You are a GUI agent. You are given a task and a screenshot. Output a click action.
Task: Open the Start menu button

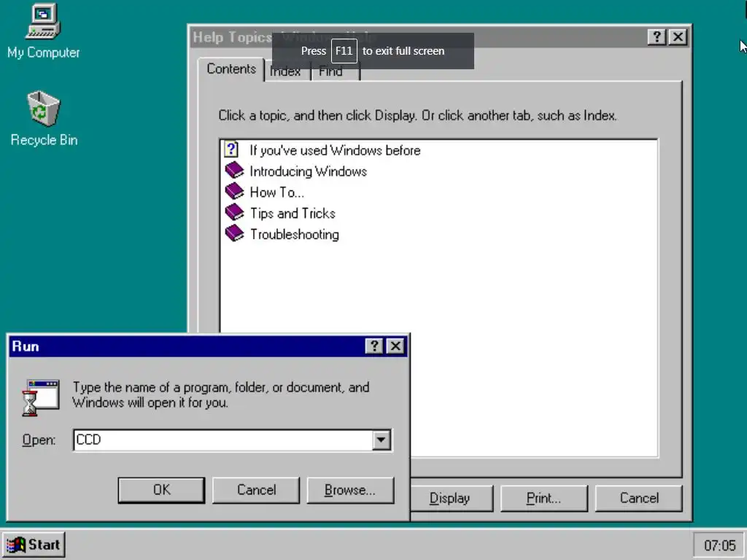pos(34,545)
